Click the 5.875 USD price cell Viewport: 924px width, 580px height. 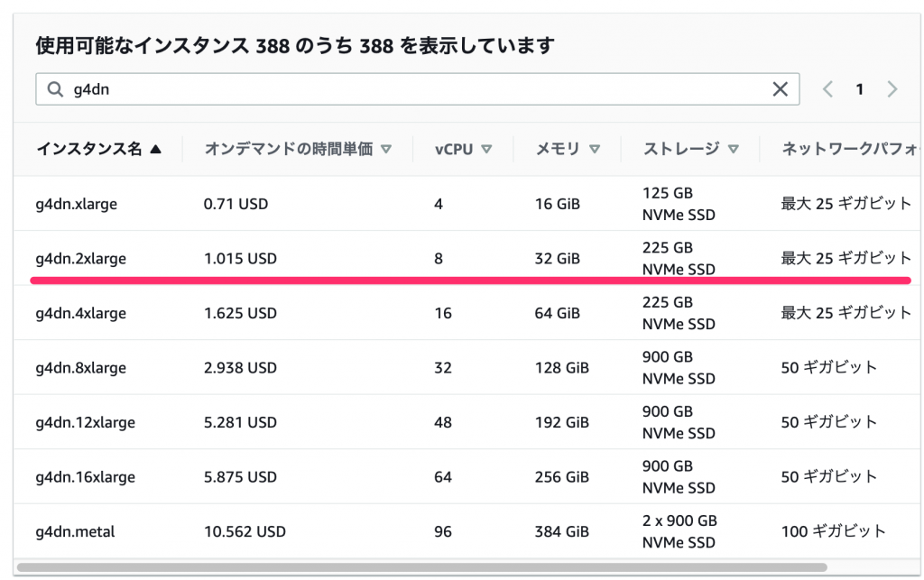(x=240, y=477)
